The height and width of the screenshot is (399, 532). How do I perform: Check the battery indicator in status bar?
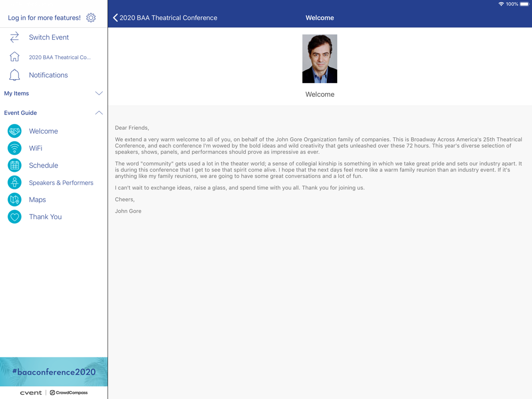point(524,4)
